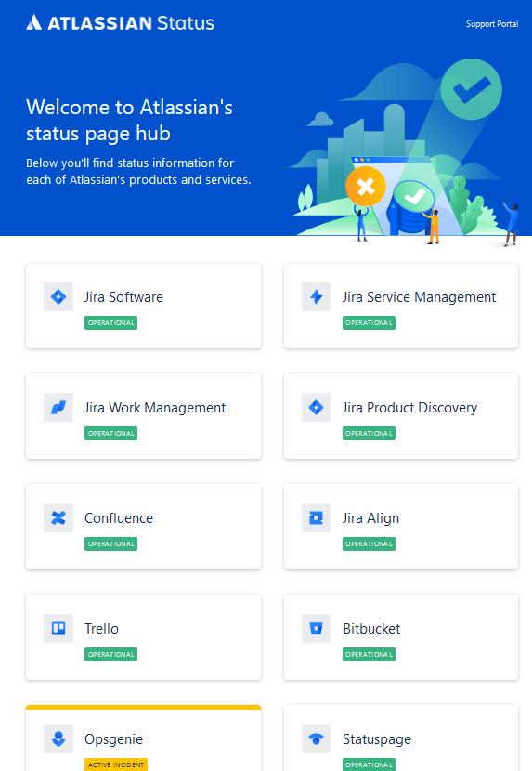Open the Jira Work Management title
532x771 pixels.
(155, 408)
